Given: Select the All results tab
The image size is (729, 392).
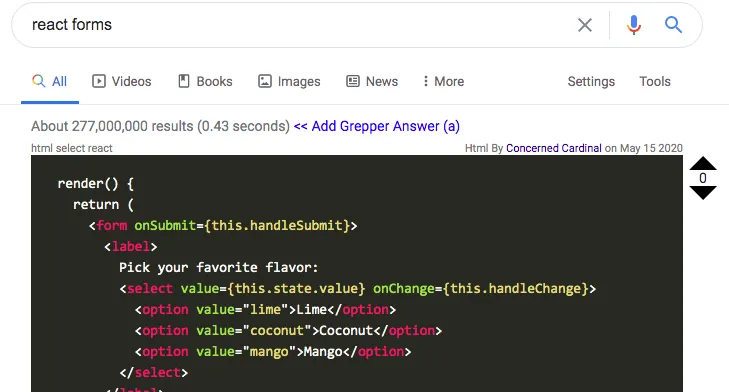Looking at the screenshot, I should (50, 81).
